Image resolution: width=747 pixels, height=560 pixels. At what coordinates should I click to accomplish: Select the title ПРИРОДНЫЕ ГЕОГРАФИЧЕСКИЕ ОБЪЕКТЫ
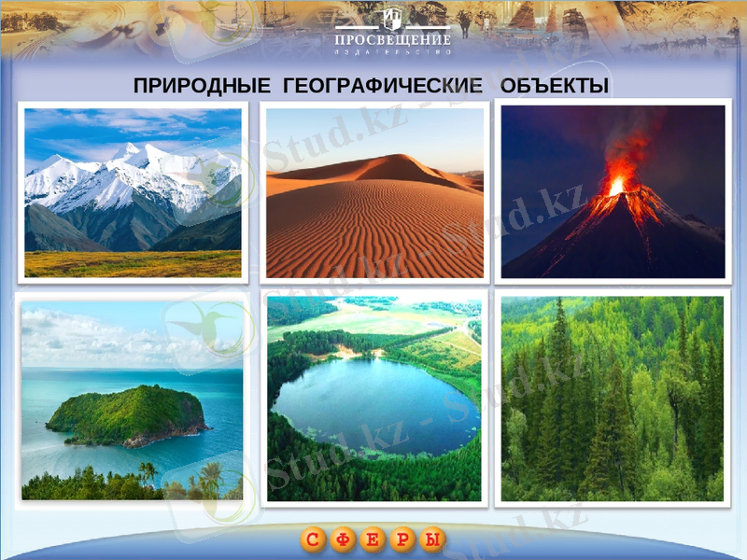coord(372,84)
